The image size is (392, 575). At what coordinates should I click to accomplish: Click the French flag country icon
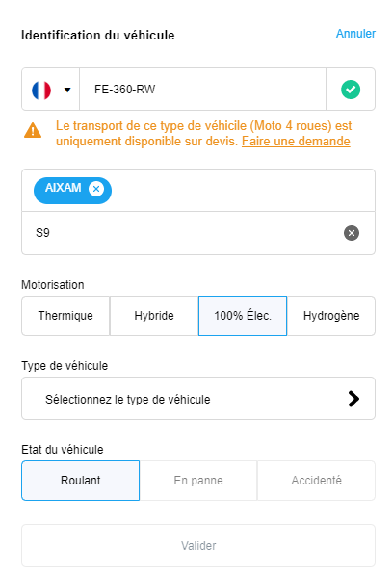41,90
